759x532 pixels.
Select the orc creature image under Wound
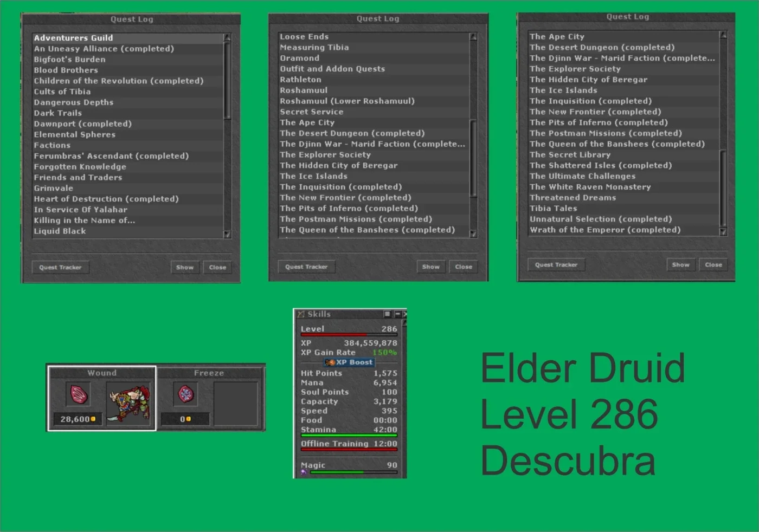129,404
